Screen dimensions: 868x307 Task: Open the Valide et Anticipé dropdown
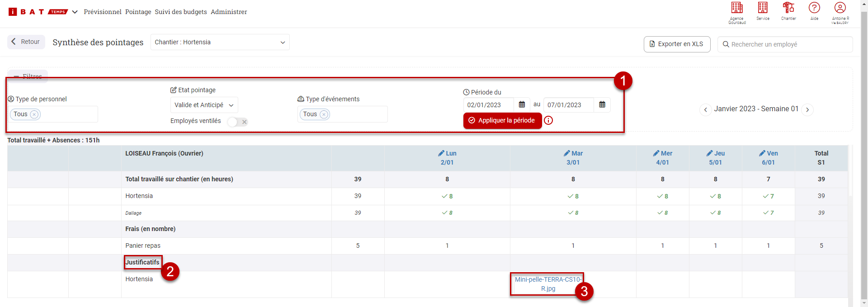click(x=204, y=105)
